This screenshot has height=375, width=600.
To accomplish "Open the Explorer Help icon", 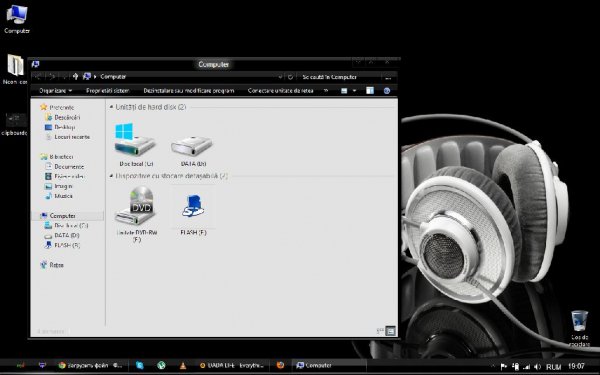I will pos(387,91).
